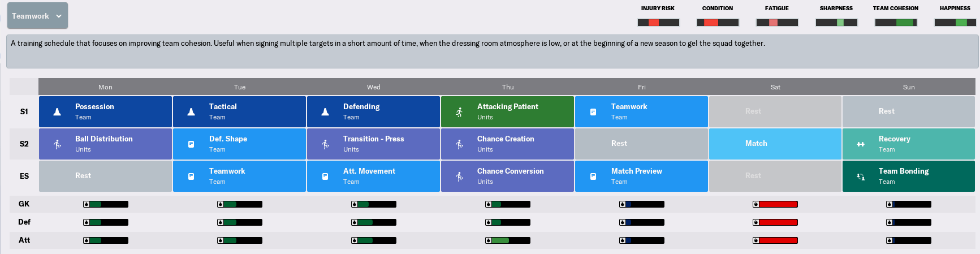Image resolution: width=980 pixels, height=254 pixels.
Task: Click the Team Bonding icon on Sunday
Action: 861,176
